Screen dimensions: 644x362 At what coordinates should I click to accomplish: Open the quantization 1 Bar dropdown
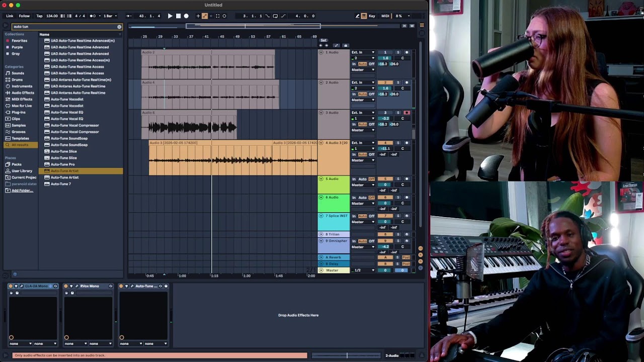pos(110,16)
